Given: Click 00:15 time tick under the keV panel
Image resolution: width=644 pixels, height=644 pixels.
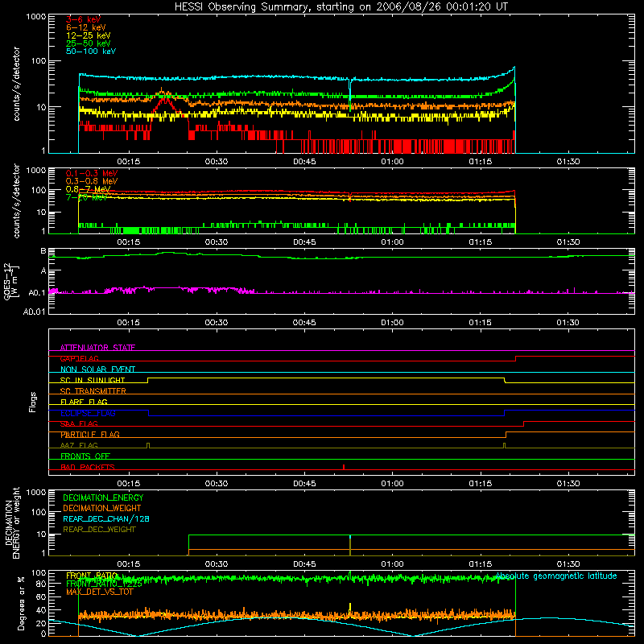Looking at the screenshot, I should 129,162.
